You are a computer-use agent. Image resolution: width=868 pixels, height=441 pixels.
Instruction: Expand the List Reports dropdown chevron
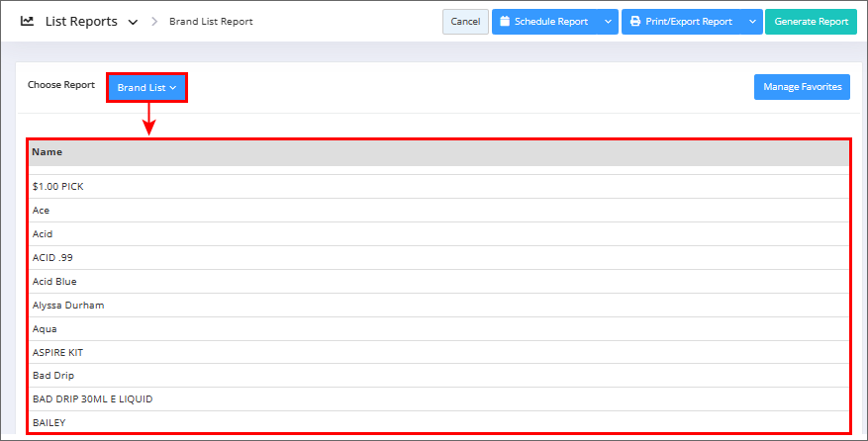[133, 22]
